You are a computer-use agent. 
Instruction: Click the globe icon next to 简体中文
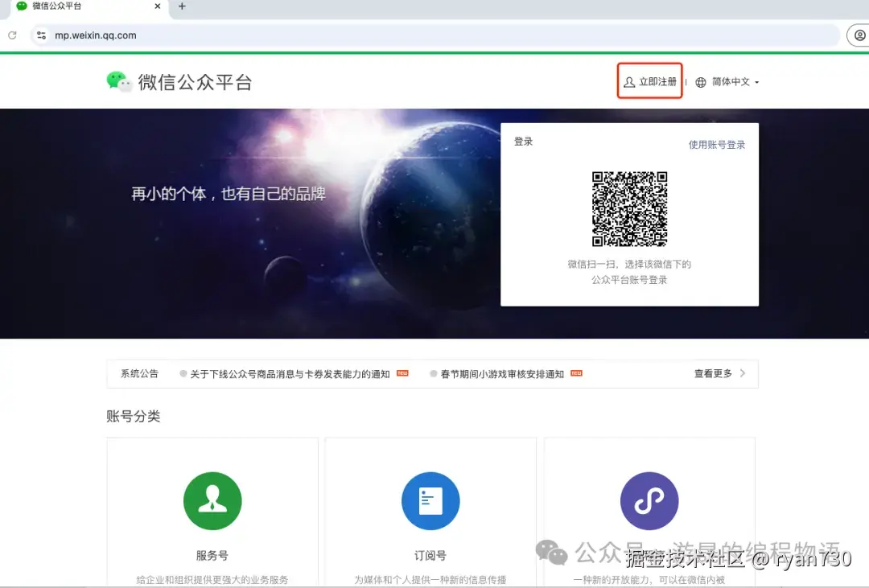click(x=699, y=81)
